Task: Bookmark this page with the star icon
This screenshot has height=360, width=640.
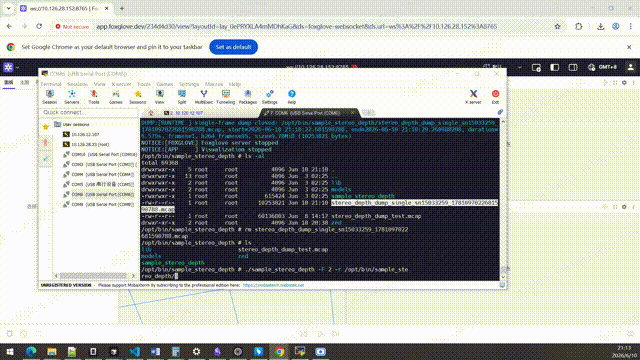Action: [558, 27]
